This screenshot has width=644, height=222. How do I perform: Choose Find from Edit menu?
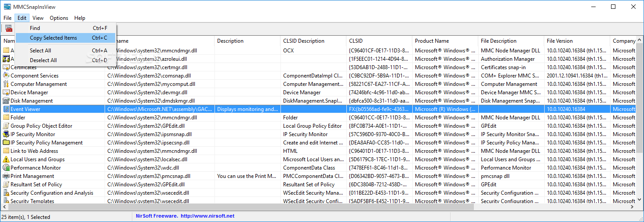point(65,28)
